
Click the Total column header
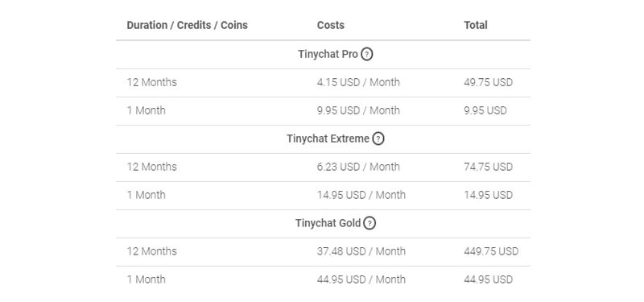tap(476, 25)
